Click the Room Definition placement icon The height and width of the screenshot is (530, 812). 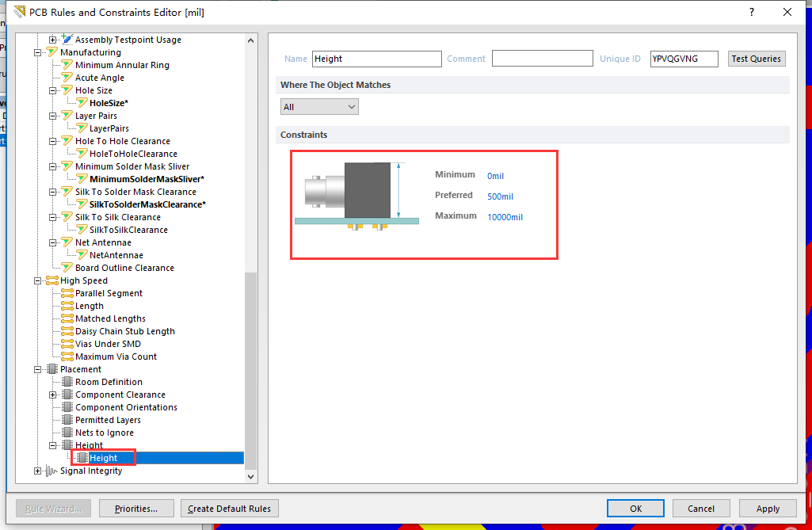pos(67,382)
